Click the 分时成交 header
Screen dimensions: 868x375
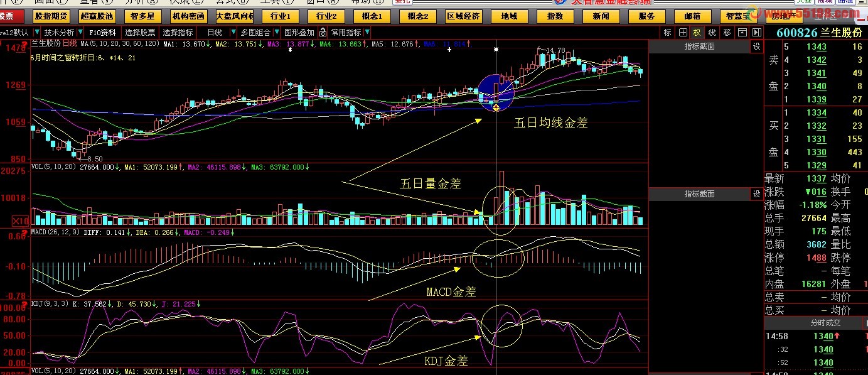(x=825, y=323)
